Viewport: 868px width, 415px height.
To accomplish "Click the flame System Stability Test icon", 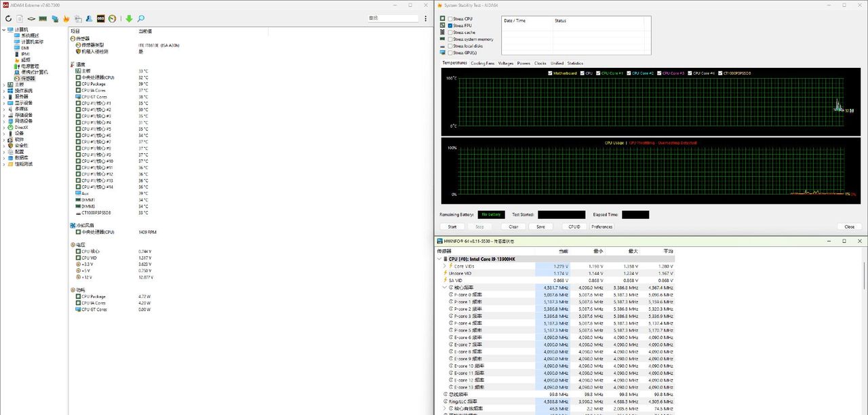I will pyautogui.click(x=66, y=18).
